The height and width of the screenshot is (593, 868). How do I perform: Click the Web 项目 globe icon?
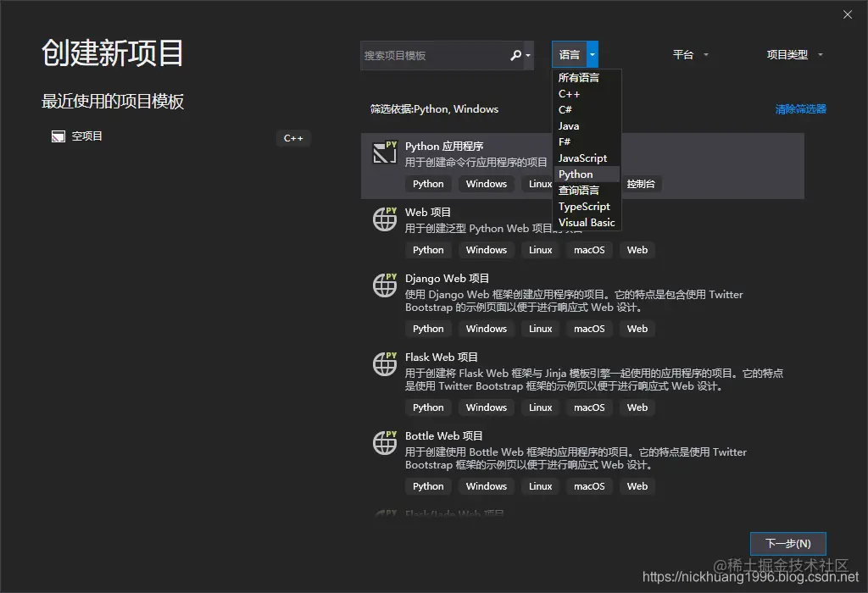coord(385,219)
